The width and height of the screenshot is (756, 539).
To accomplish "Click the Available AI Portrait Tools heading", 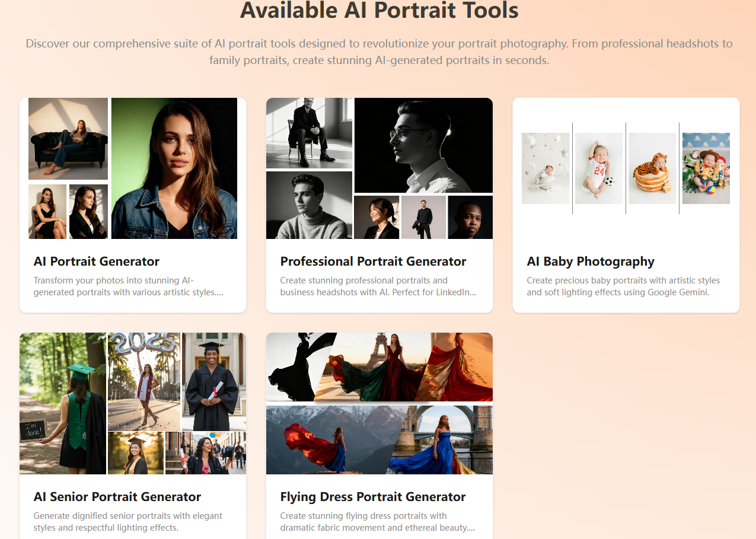I will pyautogui.click(x=378, y=11).
